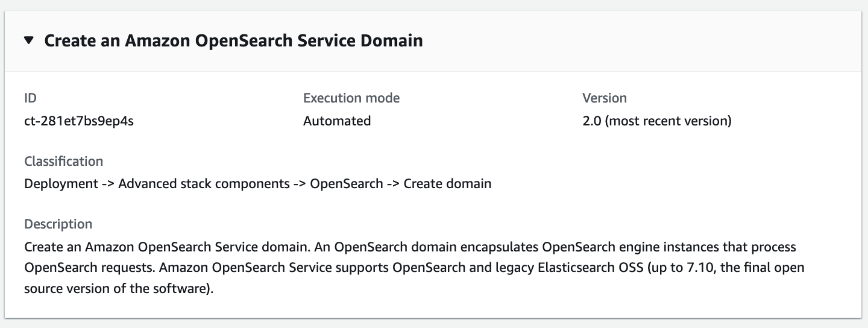The image size is (868, 328).
Task: Select the change type ID ct-281et7bs9ep4s
Action: [79, 121]
